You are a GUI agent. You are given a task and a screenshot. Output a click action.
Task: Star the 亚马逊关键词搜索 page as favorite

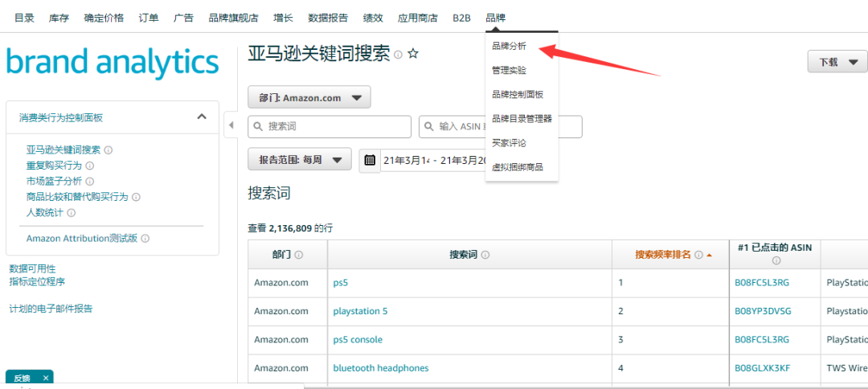coord(413,54)
